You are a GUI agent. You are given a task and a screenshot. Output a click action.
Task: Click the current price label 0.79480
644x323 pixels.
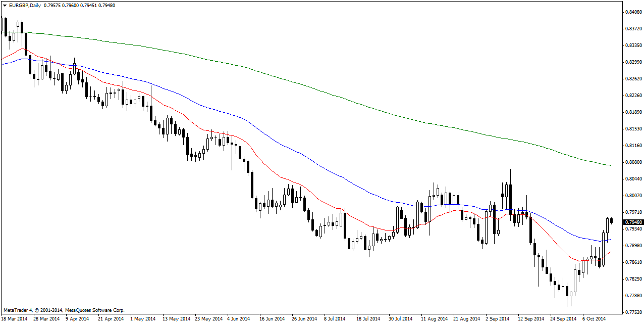click(x=633, y=222)
